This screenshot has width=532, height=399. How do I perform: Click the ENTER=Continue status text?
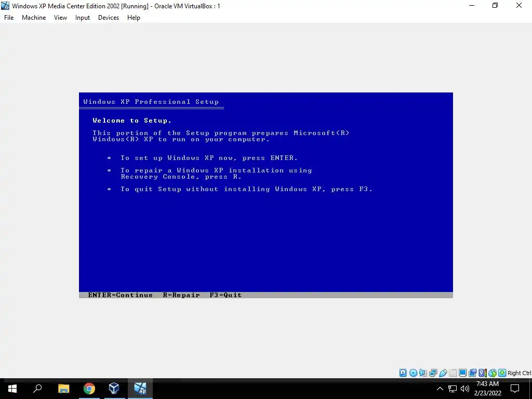(120, 295)
